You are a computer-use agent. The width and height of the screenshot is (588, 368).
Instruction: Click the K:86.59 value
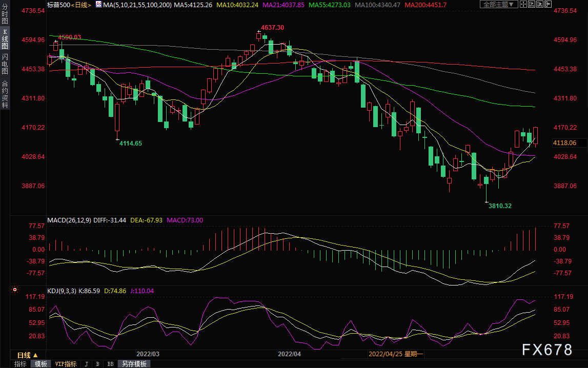coord(89,291)
